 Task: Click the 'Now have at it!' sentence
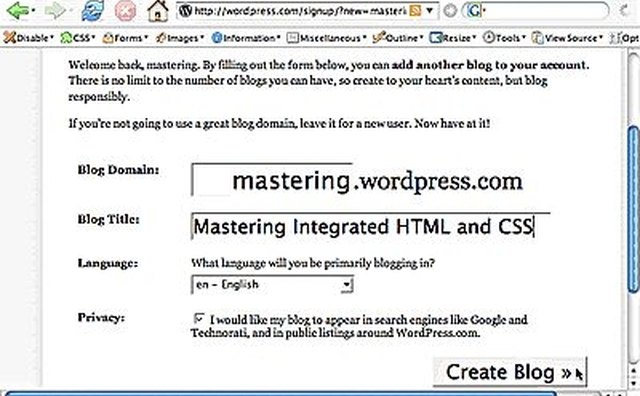[x=452, y=123]
